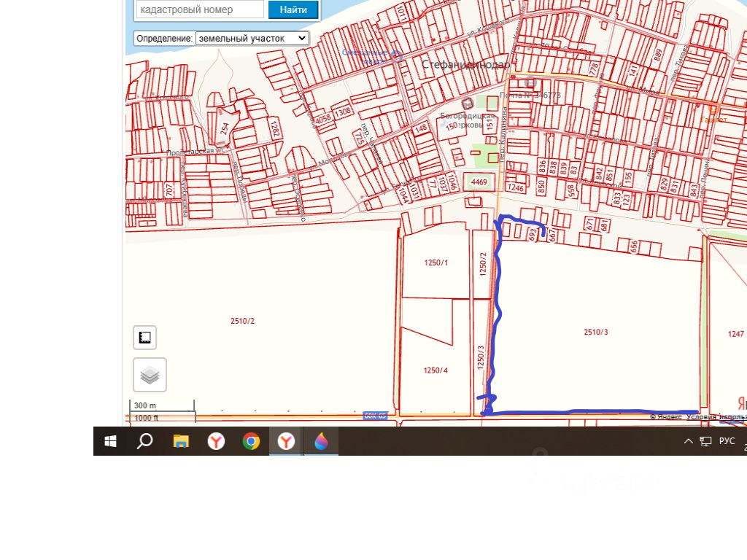Select land parcel 693
The width and height of the screenshot is (747, 560).
coord(533,234)
